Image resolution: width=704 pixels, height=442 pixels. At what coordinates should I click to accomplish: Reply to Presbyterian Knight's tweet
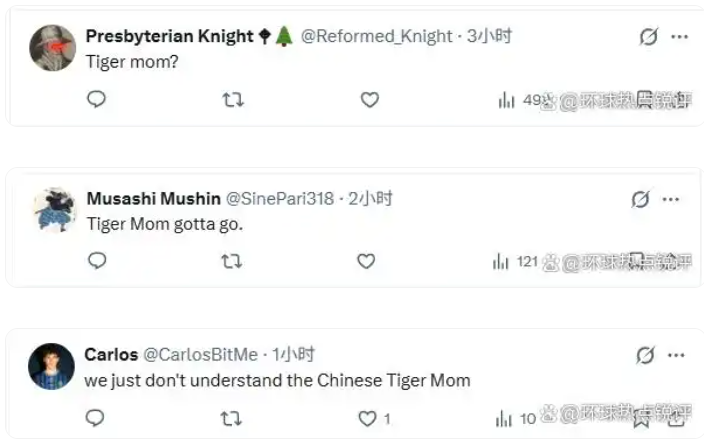pyautogui.click(x=96, y=99)
